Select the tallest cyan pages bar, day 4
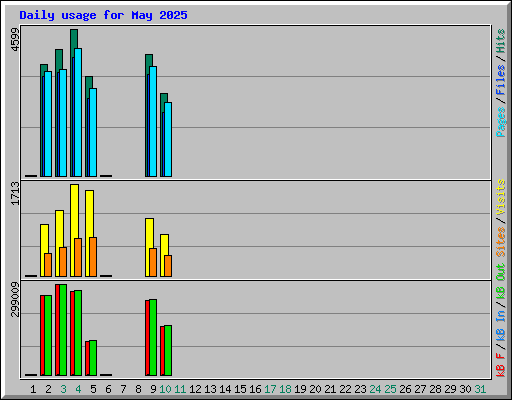512x400 pixels. pos(78,113)
